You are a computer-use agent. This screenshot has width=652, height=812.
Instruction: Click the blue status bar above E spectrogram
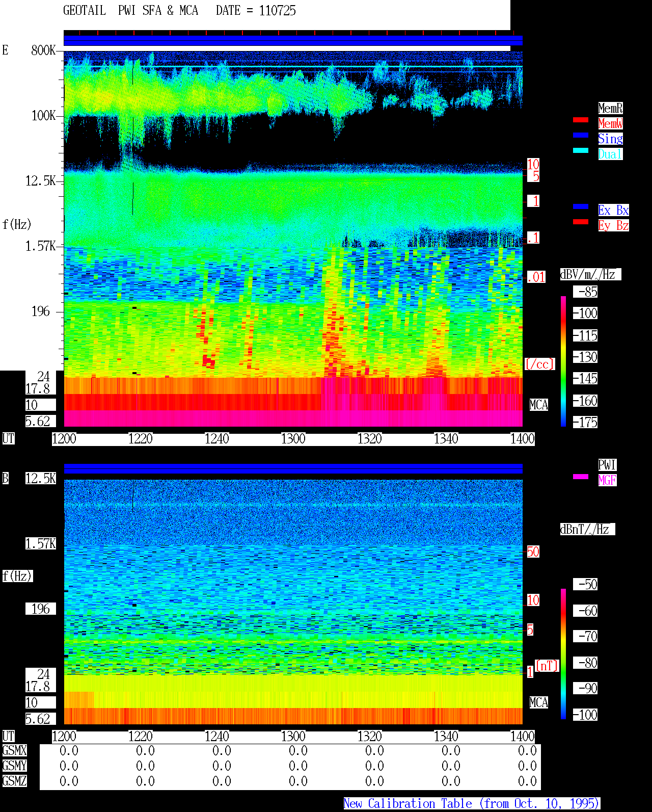[x=293, y=41]
